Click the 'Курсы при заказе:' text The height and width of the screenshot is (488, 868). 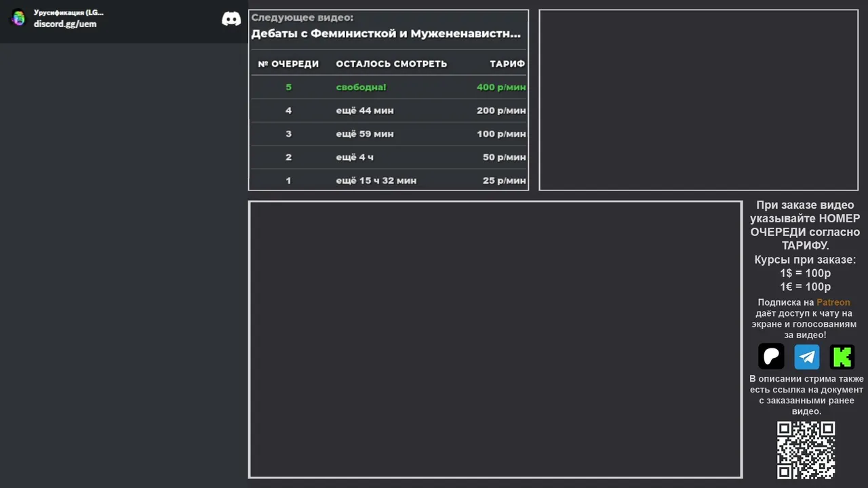pos(805,260)
